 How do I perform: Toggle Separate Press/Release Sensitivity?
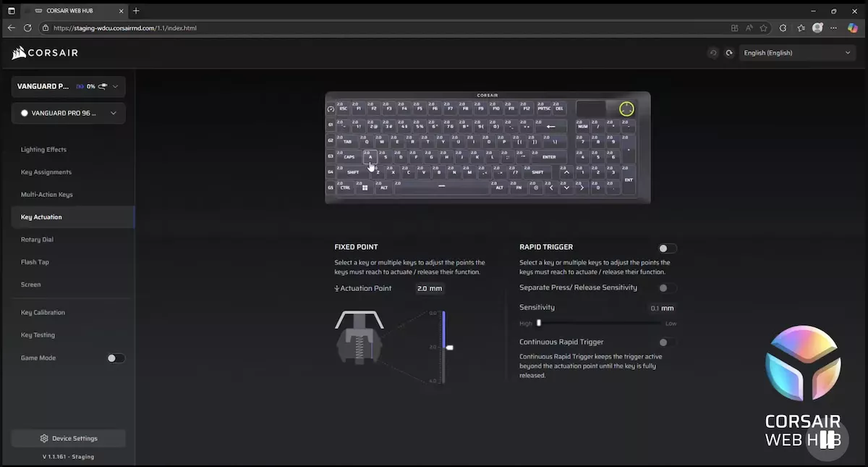click(x=666, y=288)
